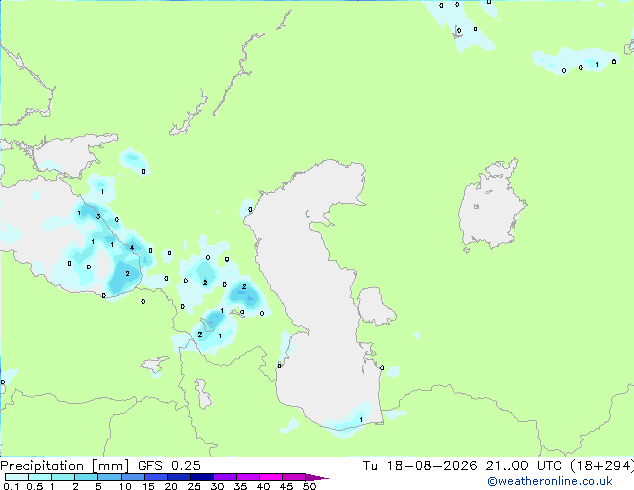Click the 'Tu 18-08-2026' date text
Image resolution: width=634 pixels, height=490 pixels.
pyautogui.click(x=420, y=465)
